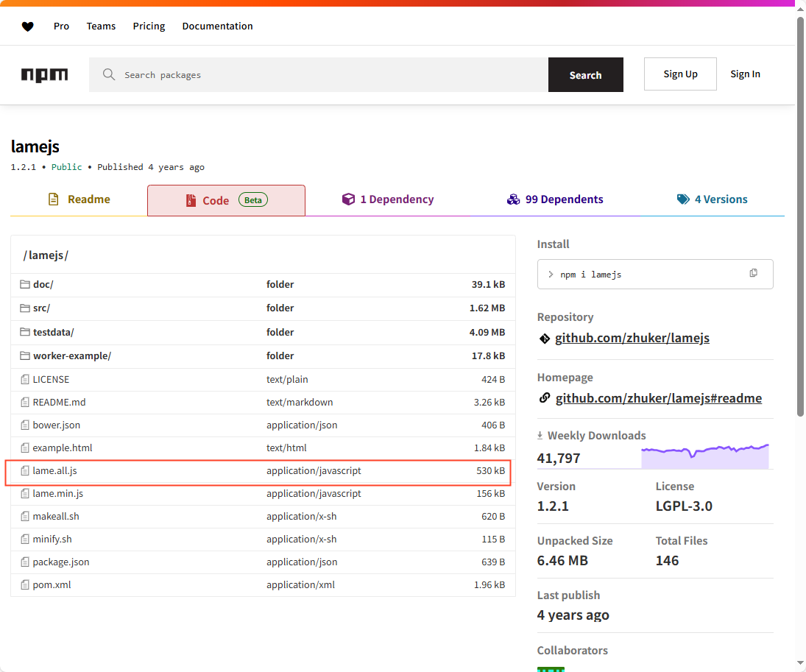The image size is (806, 672).
Task: Click the Readme tab document icon
Action: 54,199
